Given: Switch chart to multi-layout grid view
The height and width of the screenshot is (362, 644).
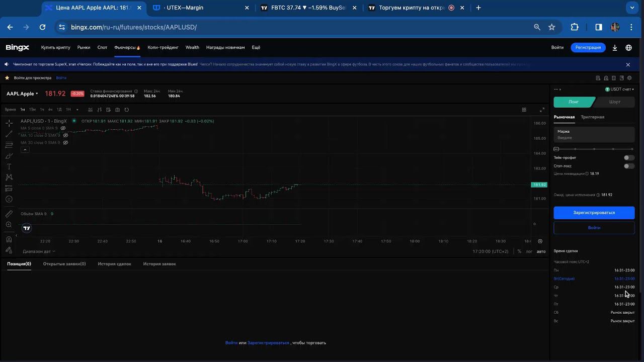Looking at the screenshot, I should pos(524,110).
